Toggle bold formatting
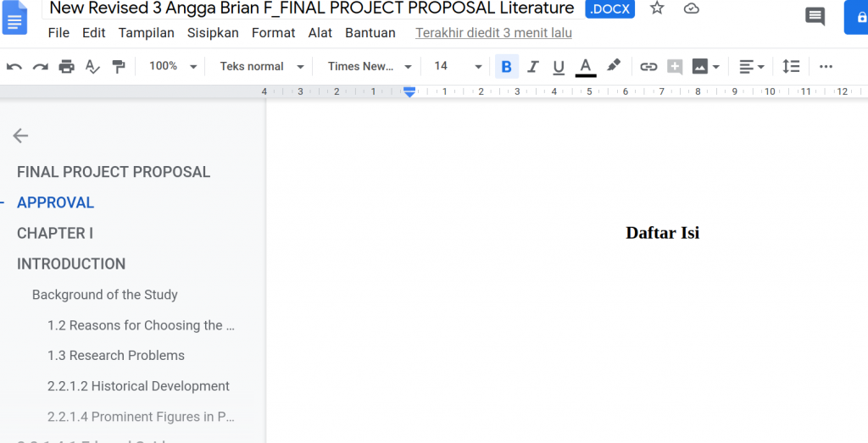Image resolution: width=868 pixels, height=443 pixels. point(507,66)
